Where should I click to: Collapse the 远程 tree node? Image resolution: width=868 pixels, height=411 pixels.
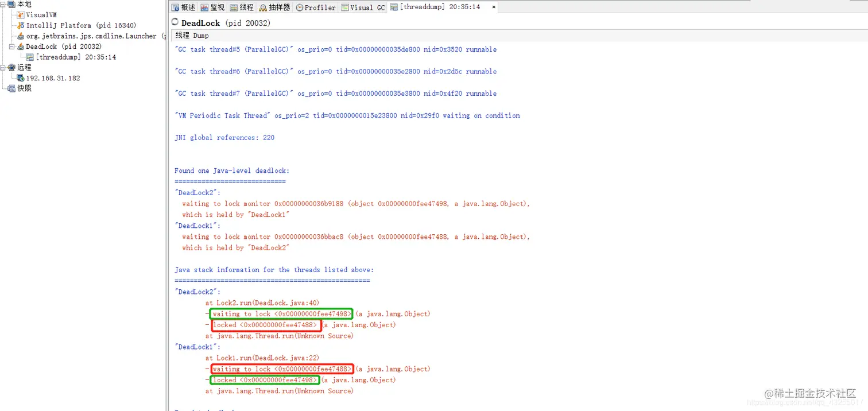(x=3, y=67)
